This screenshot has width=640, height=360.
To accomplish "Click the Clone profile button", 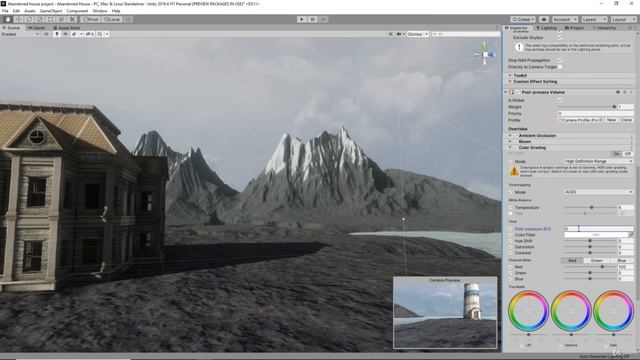I will point(626,120).
